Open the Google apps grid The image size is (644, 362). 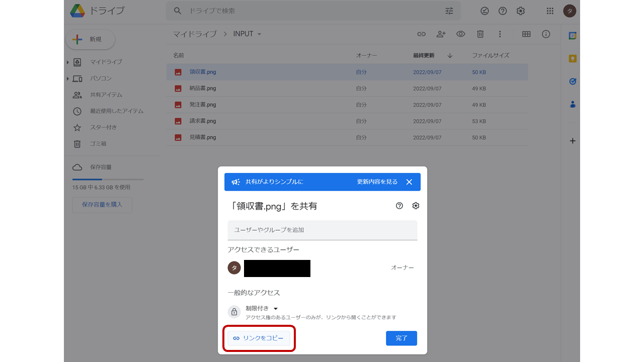(550, 11)
